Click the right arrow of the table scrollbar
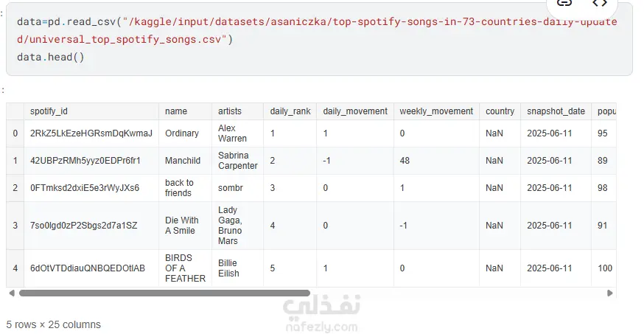Viewport: 644px width, 334px height. click(x=610, y=293)
